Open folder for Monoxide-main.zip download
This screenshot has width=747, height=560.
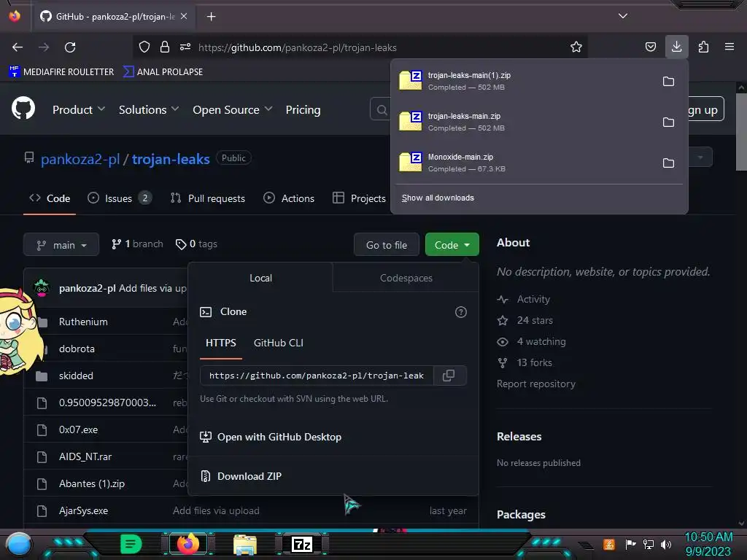click(x=668, y=163)
